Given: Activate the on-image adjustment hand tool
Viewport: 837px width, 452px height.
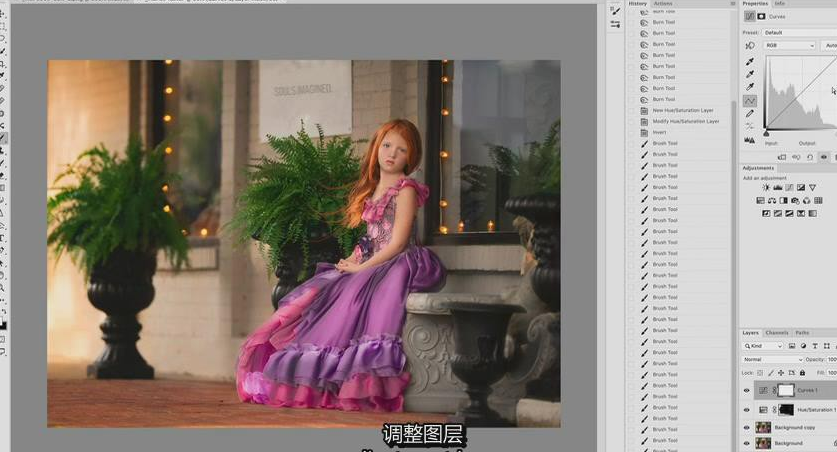Looking at the screenshot, I should click(750, 46).
